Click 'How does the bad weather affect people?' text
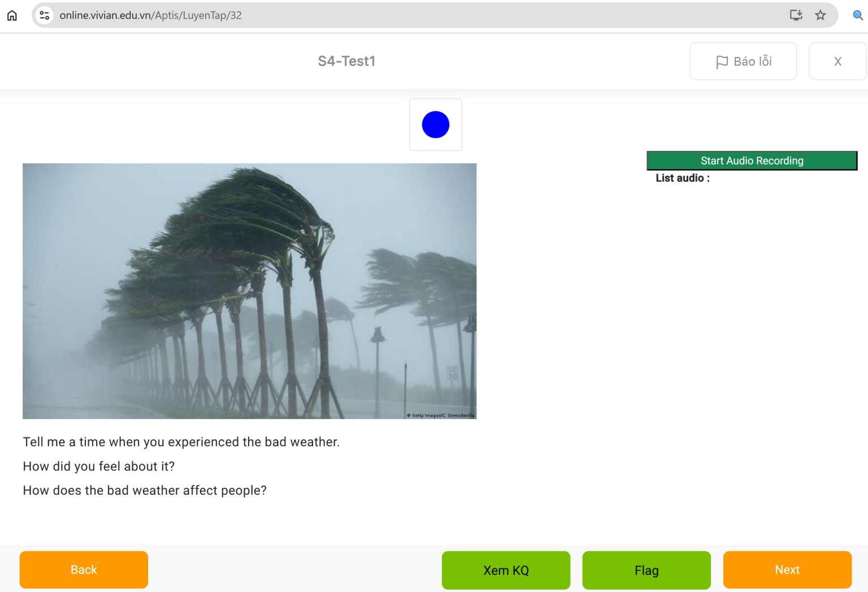 point(145,491)
